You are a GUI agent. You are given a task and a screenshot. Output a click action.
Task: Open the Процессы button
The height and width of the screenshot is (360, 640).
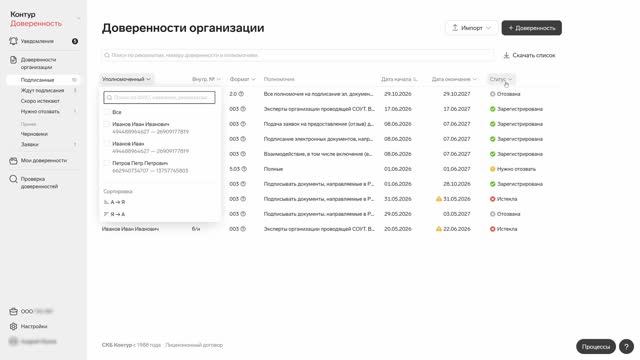point(596,347)
